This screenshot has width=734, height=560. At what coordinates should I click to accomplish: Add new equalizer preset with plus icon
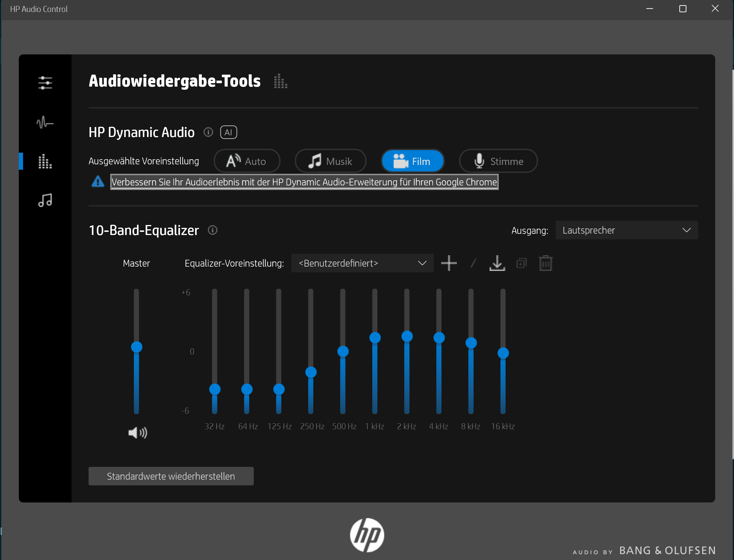coord(449,263)
